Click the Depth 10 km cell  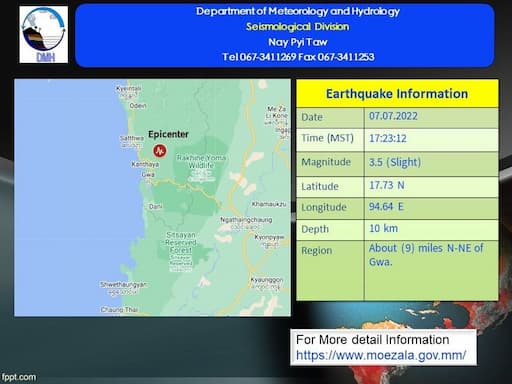point(431,230)
